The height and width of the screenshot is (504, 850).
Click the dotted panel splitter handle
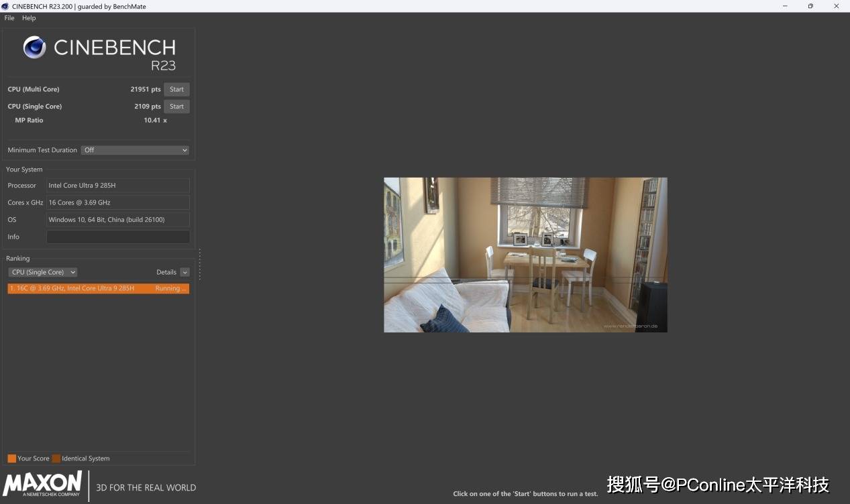pos(199,264)
